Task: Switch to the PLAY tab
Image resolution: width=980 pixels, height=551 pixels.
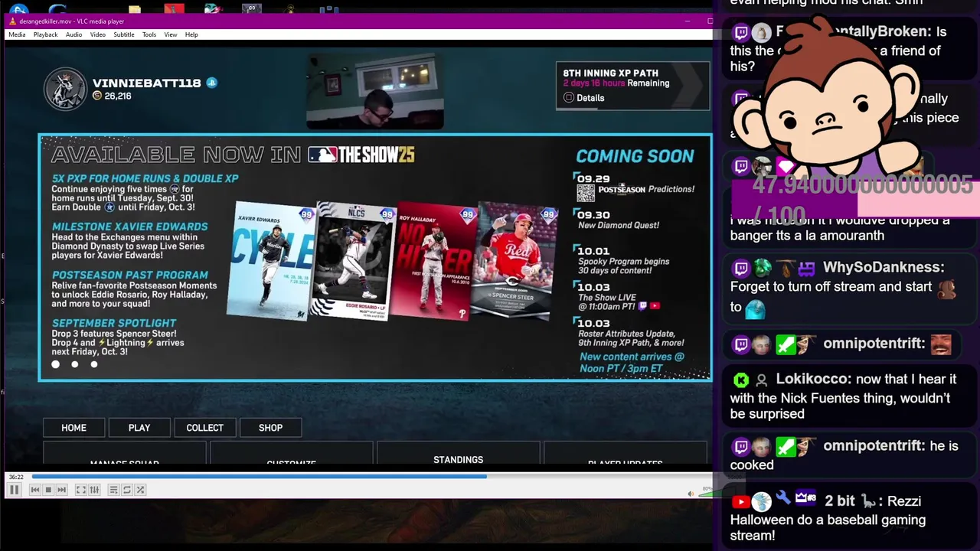Action: (x=139, y=428)
